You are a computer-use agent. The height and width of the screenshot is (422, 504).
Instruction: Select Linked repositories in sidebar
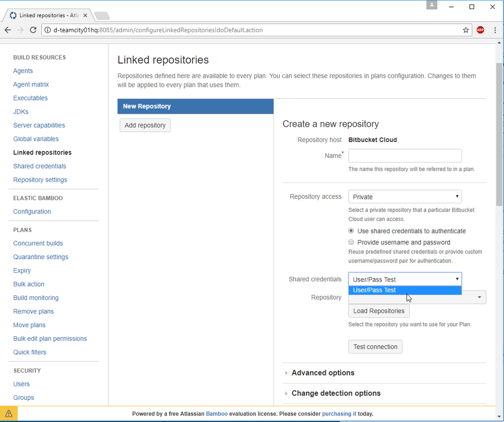[x=42, y=152]
